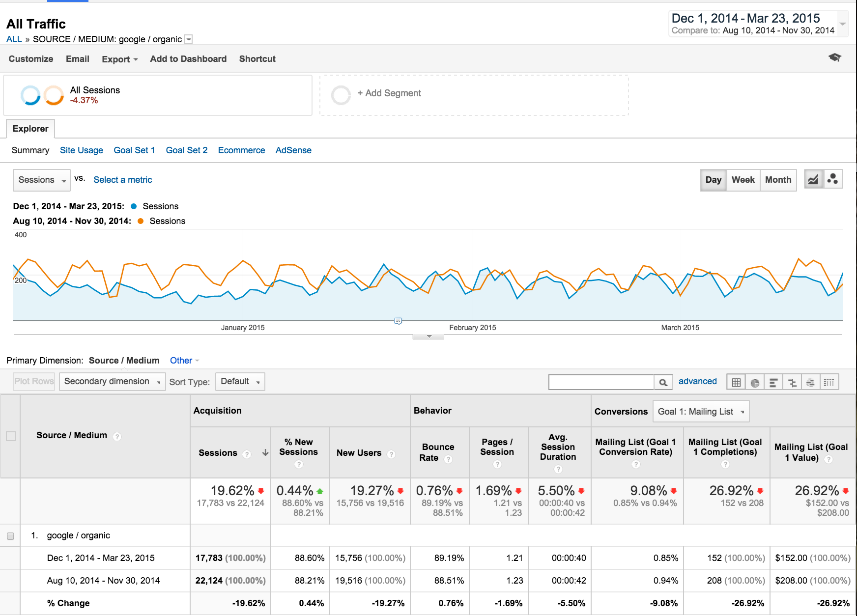Expand the Other primary dimension menu
This screenshot has height=616, width=857.
click(184, 361)
